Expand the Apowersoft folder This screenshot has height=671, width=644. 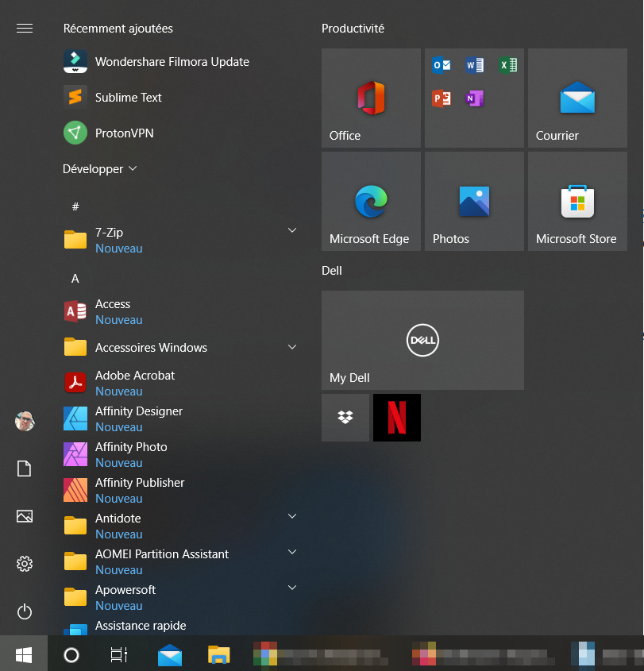click(x=292, y=588)
